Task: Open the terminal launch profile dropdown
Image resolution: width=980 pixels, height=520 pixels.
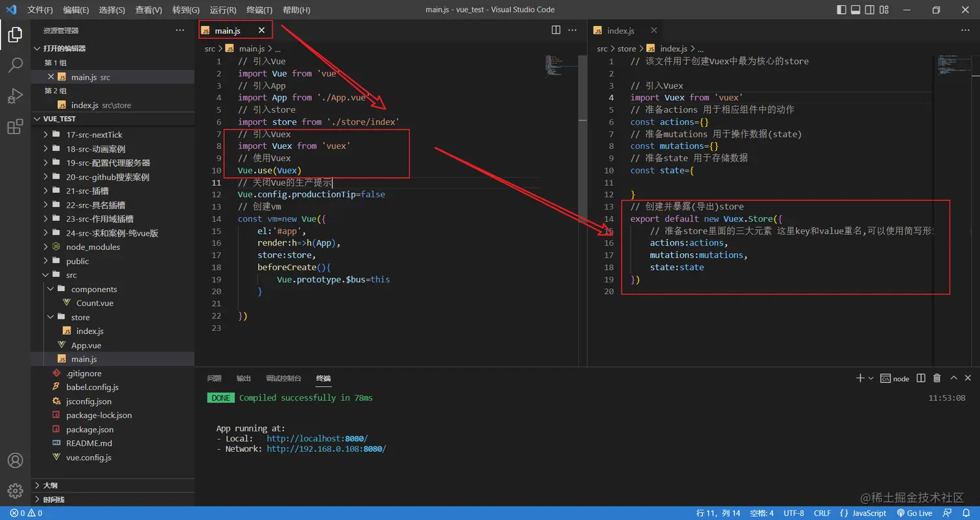Action: pyautogui.click(x=870, y=378)
